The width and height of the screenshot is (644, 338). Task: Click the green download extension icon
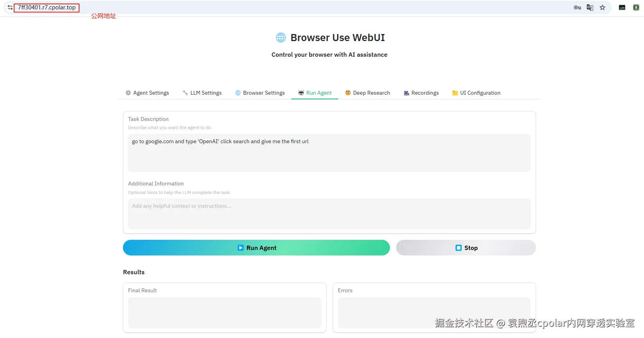(636, 7)
